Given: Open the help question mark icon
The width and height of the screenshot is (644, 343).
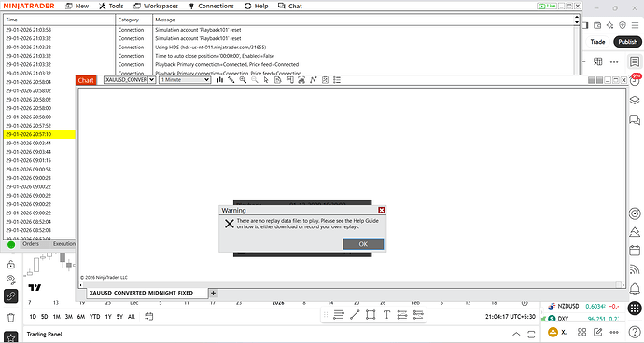Looking at the screenshot, I should point(635,332).
